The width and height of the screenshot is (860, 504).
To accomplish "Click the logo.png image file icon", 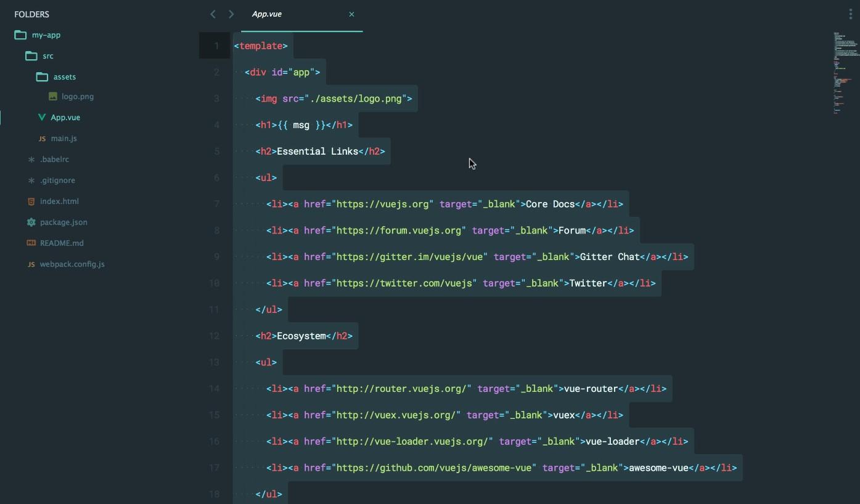I will click(x=53, y=97).
